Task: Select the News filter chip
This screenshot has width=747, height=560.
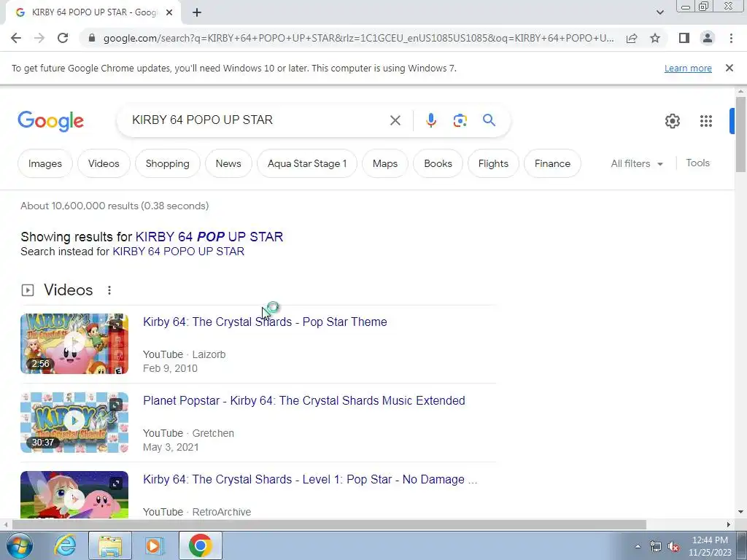Action: coord(228,163)
